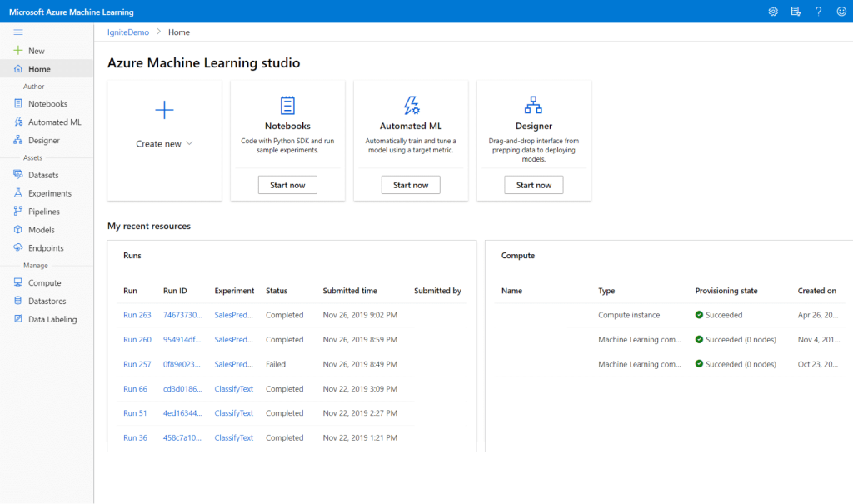This screenshot has height=504, width=853.
Task: Open Datastores icon in sidebar
Action: [x=18, y=301]
